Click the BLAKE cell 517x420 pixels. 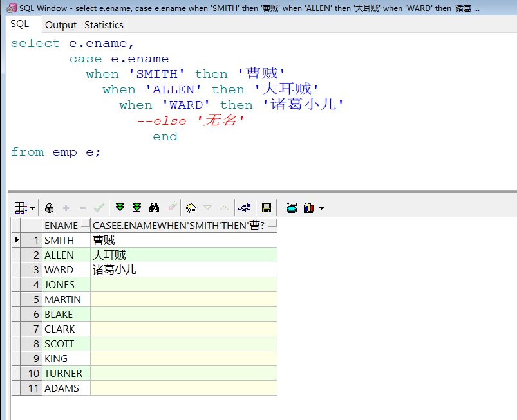coord(66,315)
